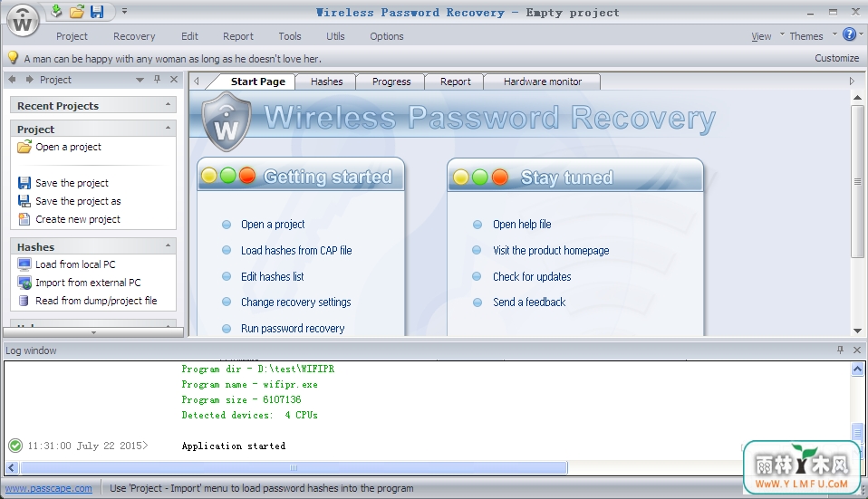Pin the Project side panel

(x=158, y=80)
